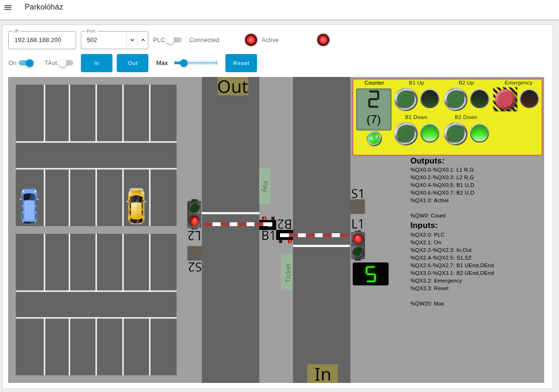This screenshot has width=559, height=392.
Task: Click the L1 traffic light at entrance
Action: click(x=358, y=245)
